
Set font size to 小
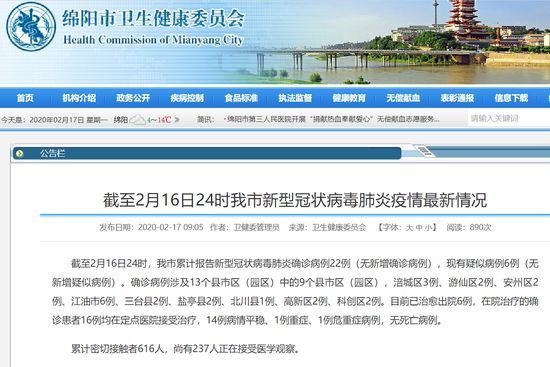click(428, 228)
